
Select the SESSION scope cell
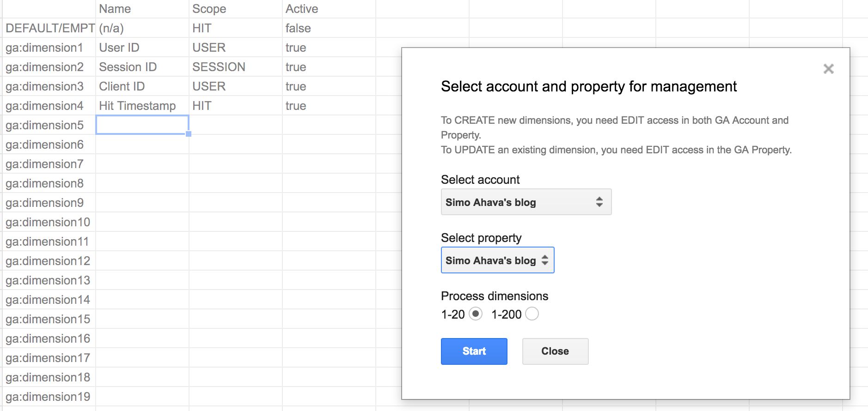pyautogui.click(x=235, y=67)
